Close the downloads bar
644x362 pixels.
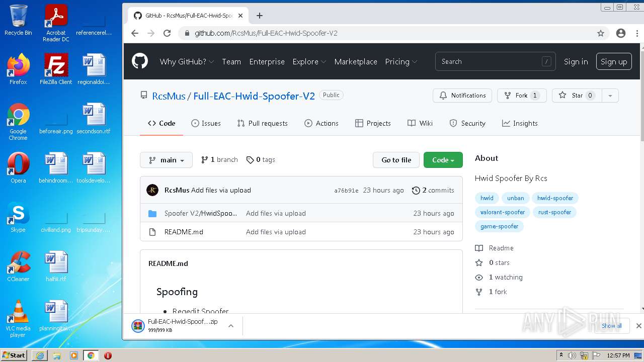point(638,326)
